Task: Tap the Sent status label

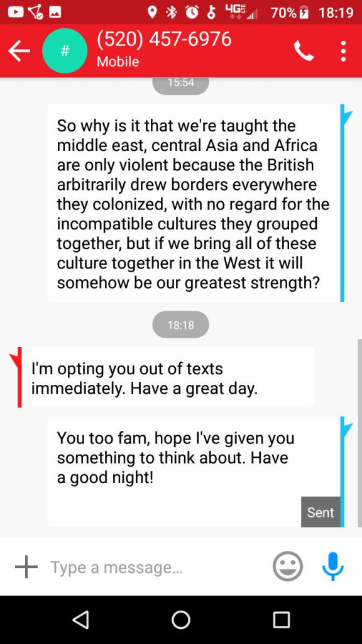Action: point(321,512)
